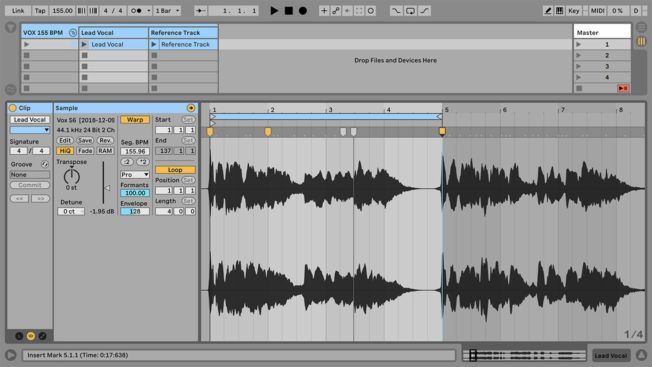Open the browser using the triangle icon
Viewport: 652px width, 367px height.
(x=11, y=28)
